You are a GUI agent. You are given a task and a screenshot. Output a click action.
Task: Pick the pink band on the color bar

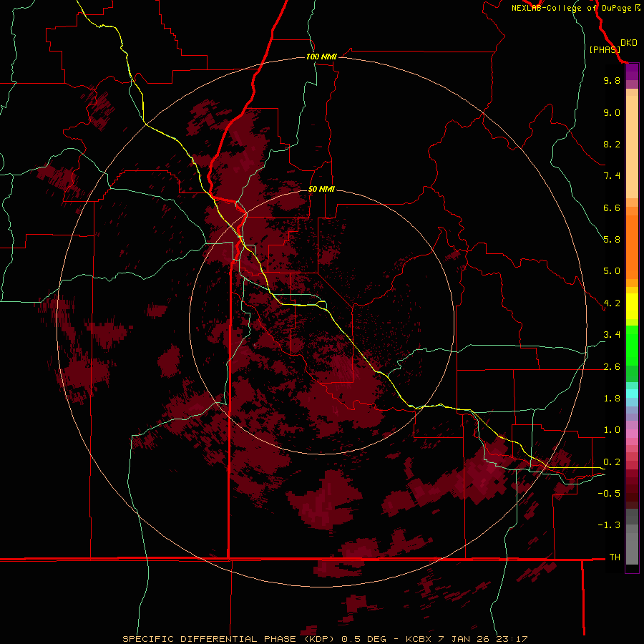(632, 434)
